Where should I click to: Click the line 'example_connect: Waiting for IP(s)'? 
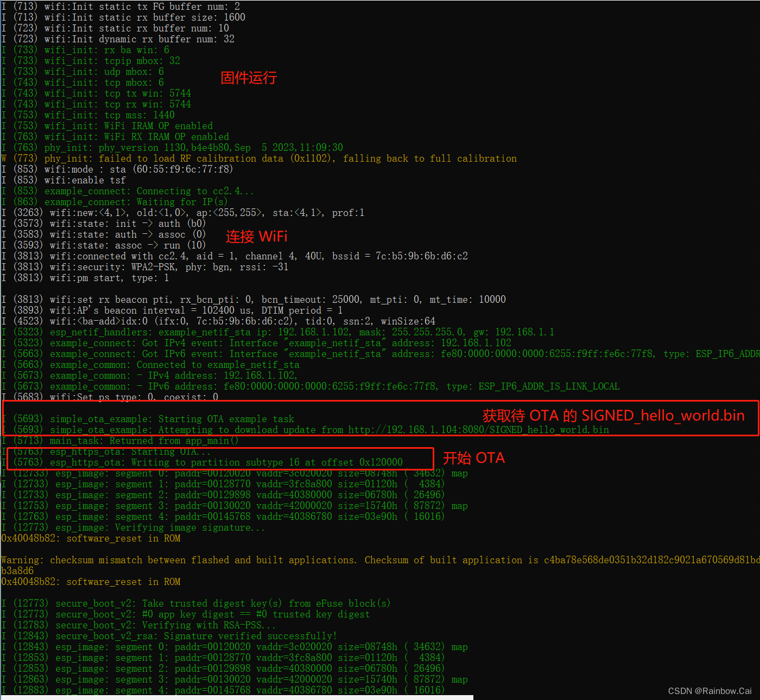tap(115, 202)
